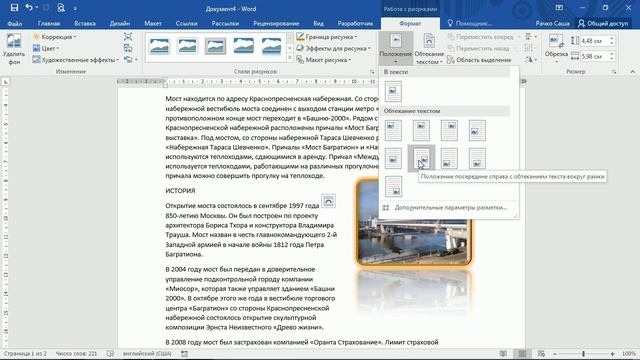Click the zoom in plus button
The image size is (640, 360).
click(x=612, y=353)
